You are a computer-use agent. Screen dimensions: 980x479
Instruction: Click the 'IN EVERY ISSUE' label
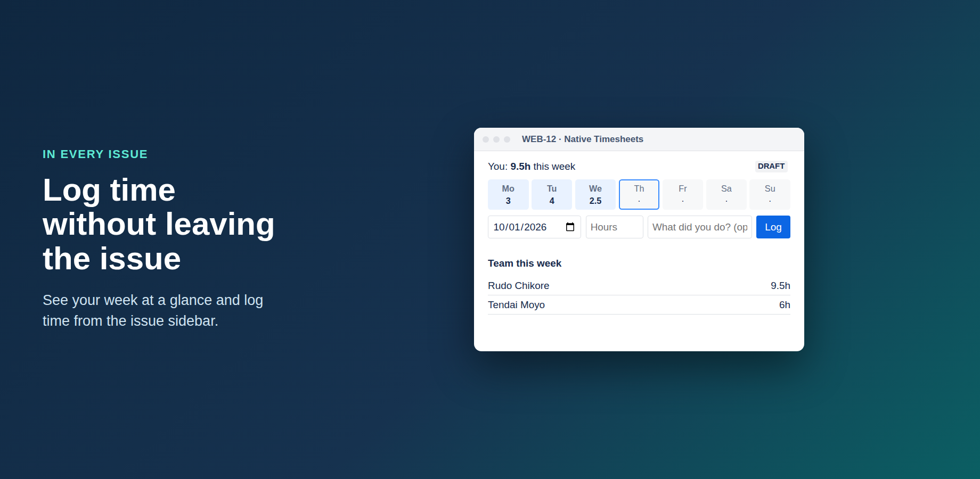(x=95, y=154)
